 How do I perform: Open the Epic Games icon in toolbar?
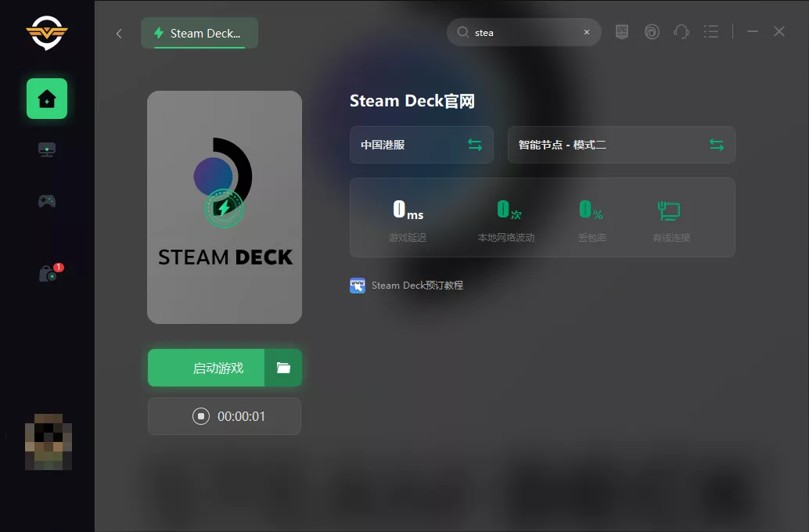[x=622, y=32]
